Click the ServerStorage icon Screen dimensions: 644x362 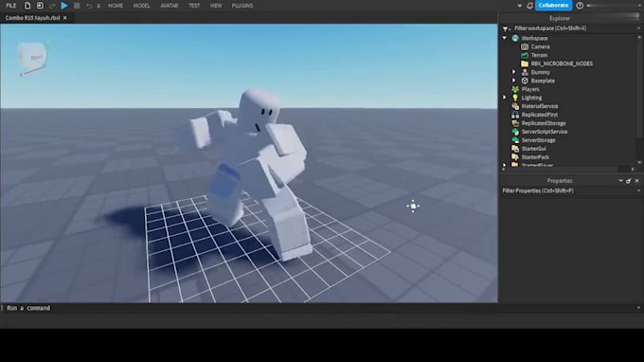[515, 140]
